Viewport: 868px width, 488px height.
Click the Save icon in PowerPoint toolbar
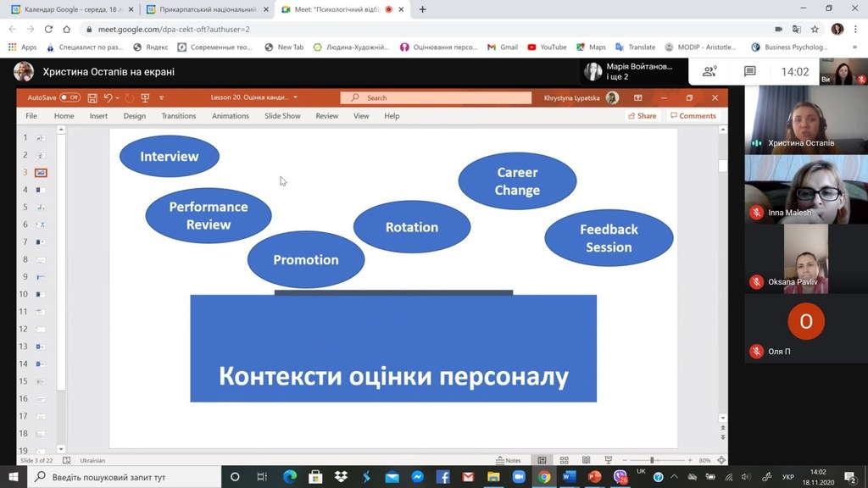[92, 98]
